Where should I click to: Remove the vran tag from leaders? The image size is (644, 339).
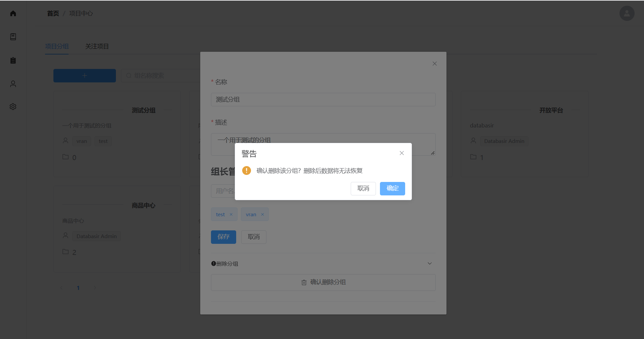[262, 215]
